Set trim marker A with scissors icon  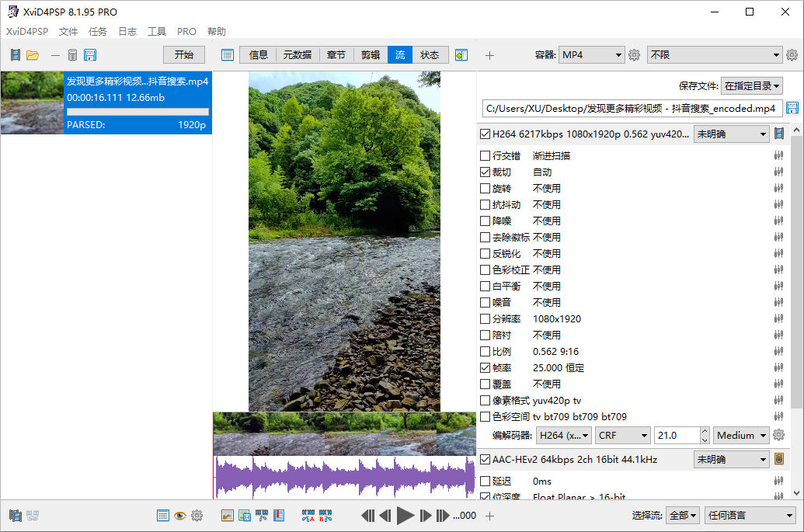pyautogui.click(x=308, y=515)
